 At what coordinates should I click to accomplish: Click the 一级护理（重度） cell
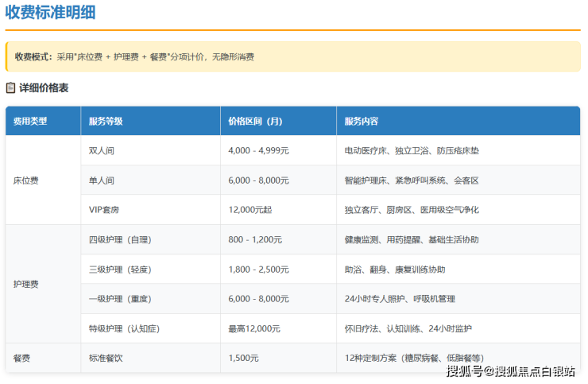coord(120,299)
